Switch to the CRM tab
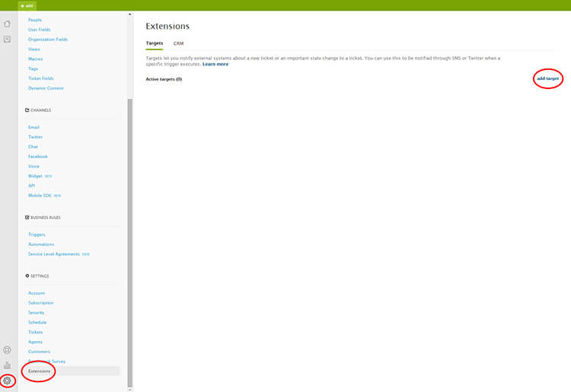This screenshot has height=392, width=571. (x=178, y=43)
